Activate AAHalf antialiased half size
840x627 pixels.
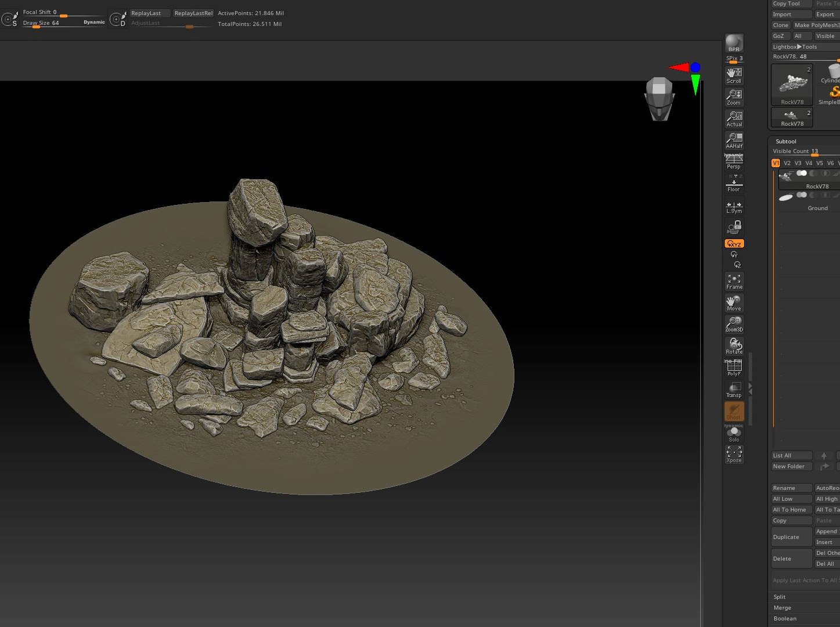point(734,140)
